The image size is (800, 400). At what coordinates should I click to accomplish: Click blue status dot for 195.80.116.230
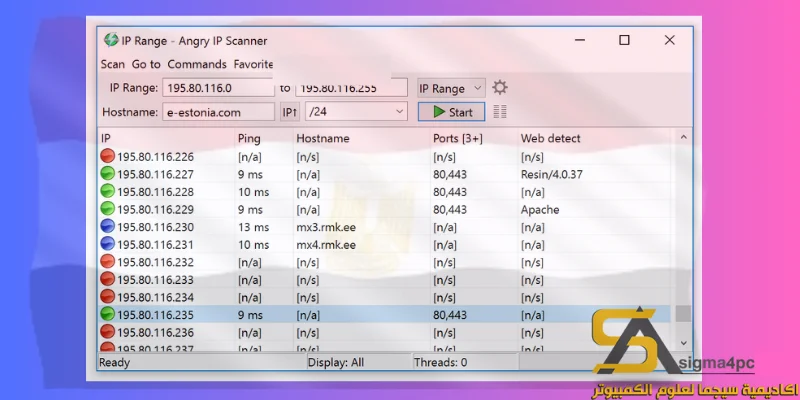[x=108, y=227]
